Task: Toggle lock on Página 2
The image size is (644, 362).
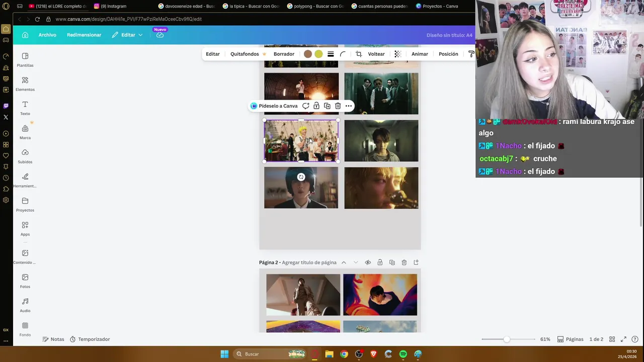Action: point(380,262)
